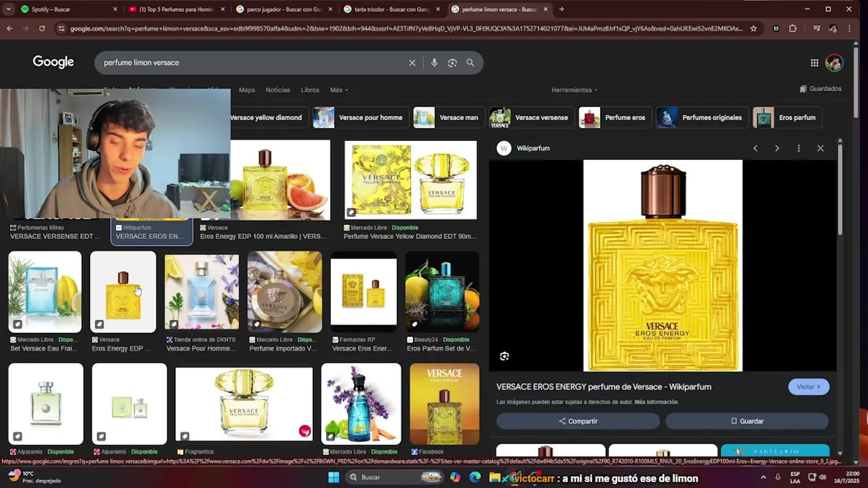Open Microsoft Edge from the taskbar
Screen dimensions: 868x488
coord(475,477)
